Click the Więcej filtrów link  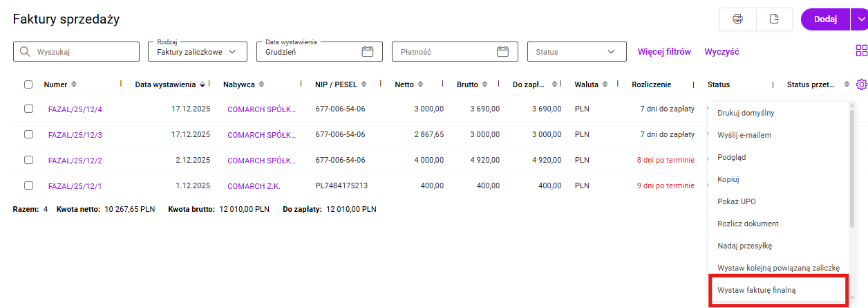tap(663, 51)
